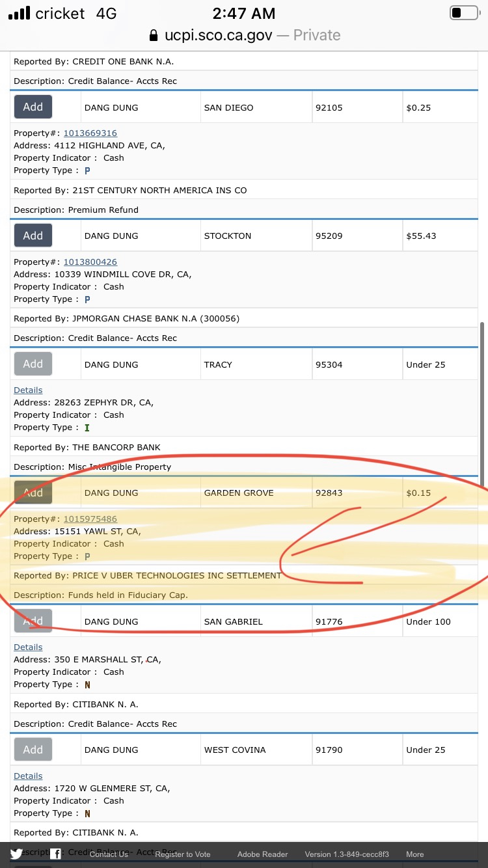Viewport: 488px width, 868px height.
Task: Open More in the footer bar
Action: [x=415, y=854]
